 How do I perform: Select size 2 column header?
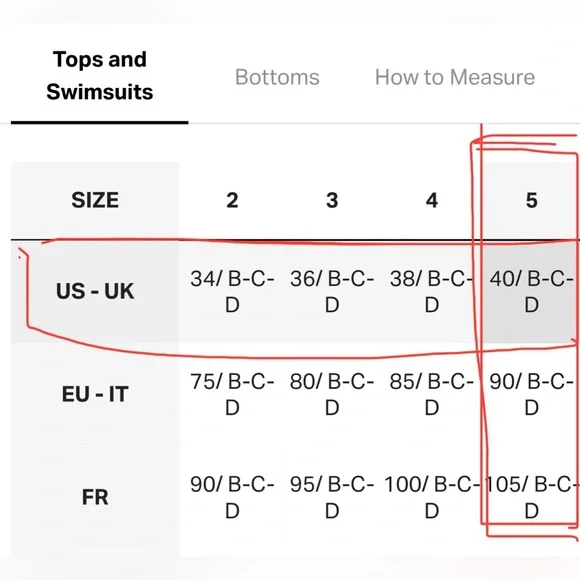coord(232,200)
